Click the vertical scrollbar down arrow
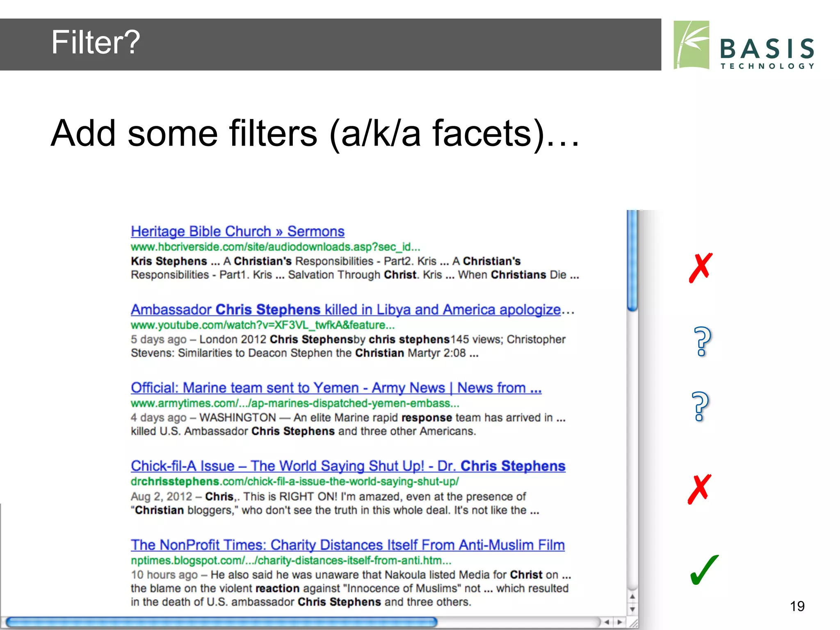The width and height of the screenshot is (840, 630). coord(632,609)
